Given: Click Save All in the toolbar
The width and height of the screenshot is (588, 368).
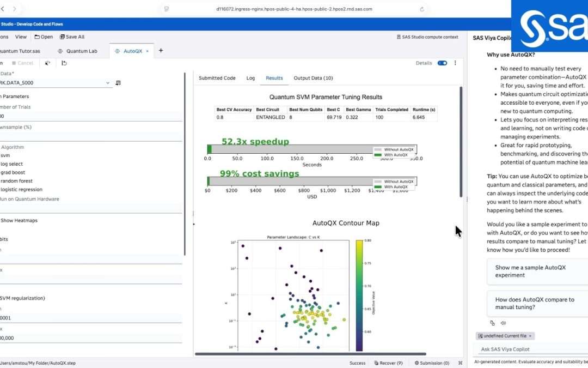Looking at the screenshot, I should pyautogui.click(x=72, y=37).
